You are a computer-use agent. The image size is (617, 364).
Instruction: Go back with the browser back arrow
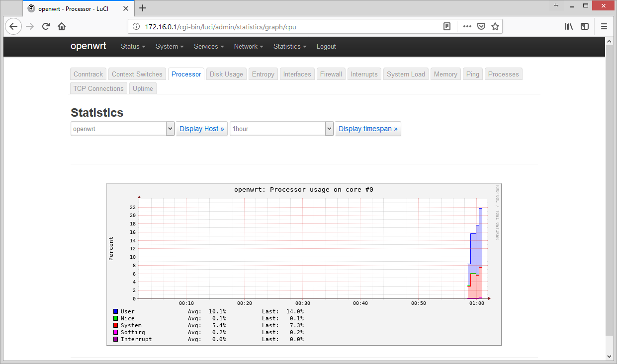pyautogui.click(x=13, y=26)
